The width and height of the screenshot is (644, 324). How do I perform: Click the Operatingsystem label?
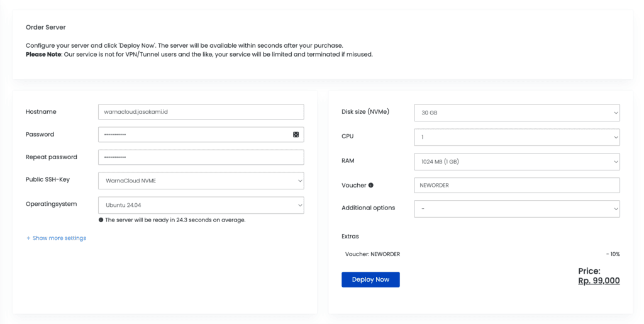pyautogui.click(x=52, y=204)
